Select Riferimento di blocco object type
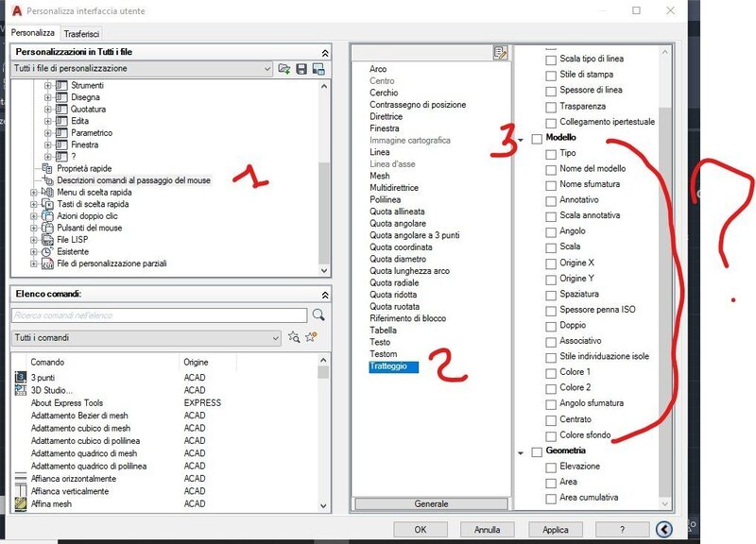This screenshot has height=544, width=756. click(407, 318)
